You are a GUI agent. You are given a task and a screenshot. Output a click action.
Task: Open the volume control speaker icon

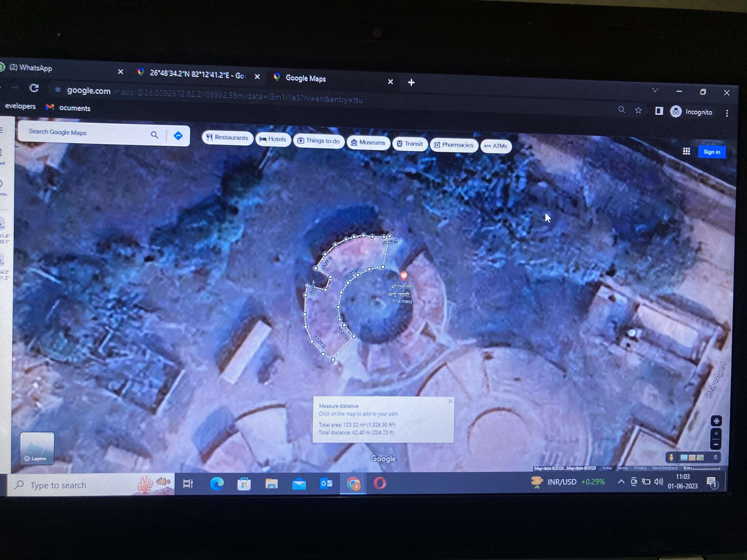pos(658,481)
